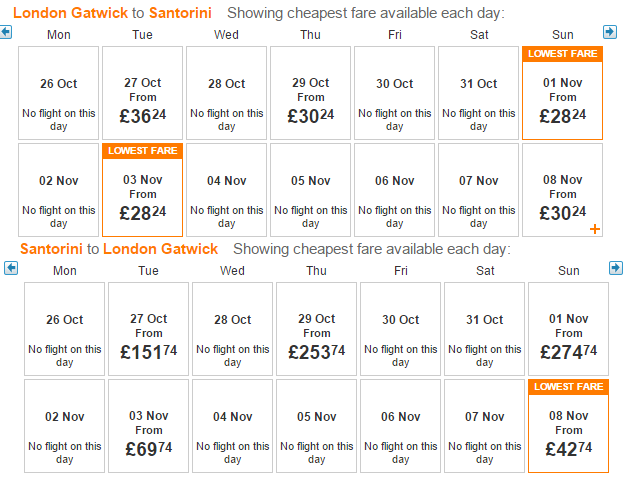The image size is (628, 478).
Task: Choose outbound 03 Nov lowest fare £28.24
Action: [142, 190]
